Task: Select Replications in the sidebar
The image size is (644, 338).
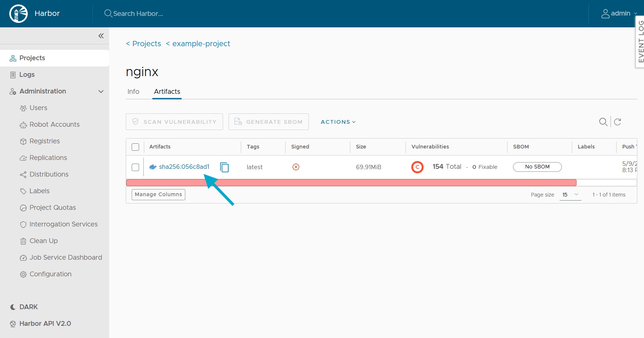Action: pos(48,157)
